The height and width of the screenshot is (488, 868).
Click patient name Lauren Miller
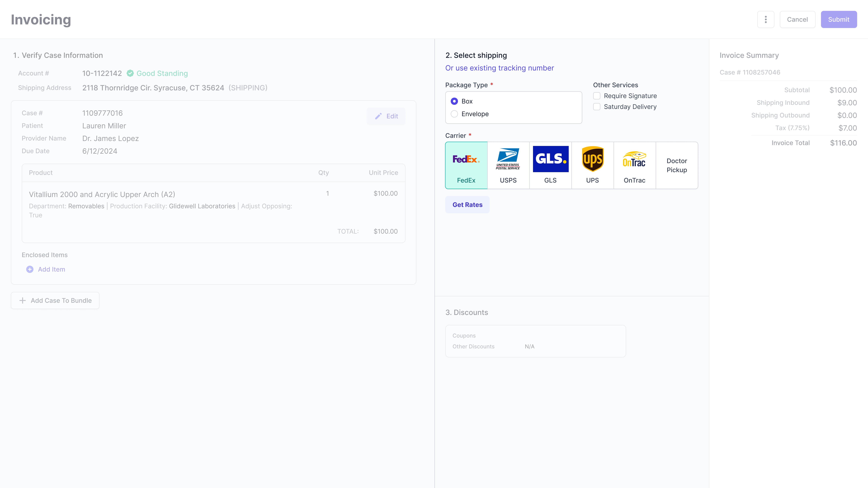click(104, 126)
